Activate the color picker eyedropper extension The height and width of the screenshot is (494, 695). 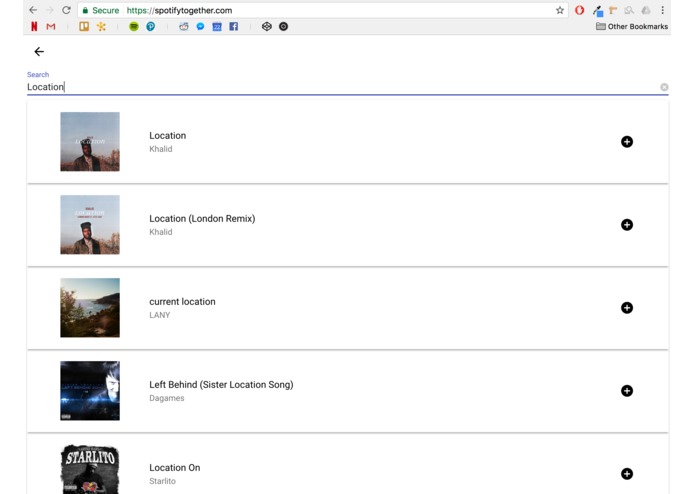(x=597, y=11)
